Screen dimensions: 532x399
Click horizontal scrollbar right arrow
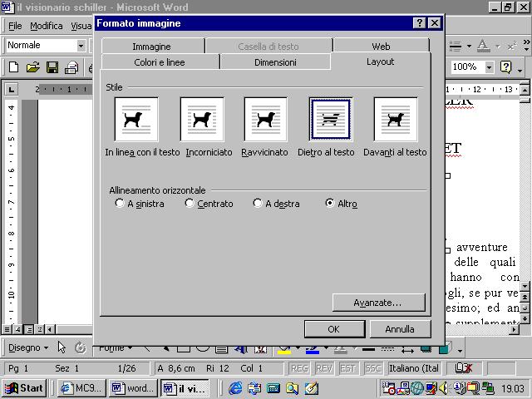pos(515,329)
